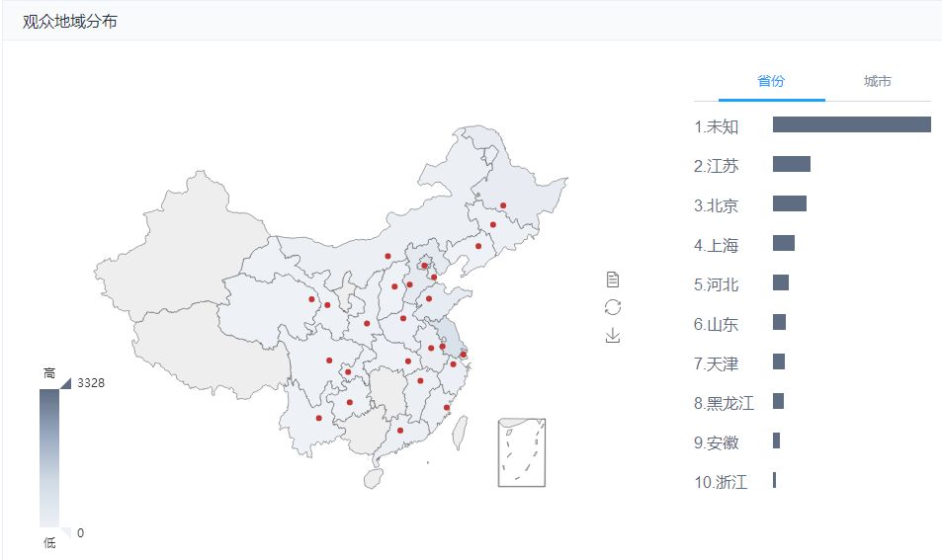This screenshot has width=942, height=560.
Task: Click the 高 label above the color scale
Action: click(x=49, y=373)
